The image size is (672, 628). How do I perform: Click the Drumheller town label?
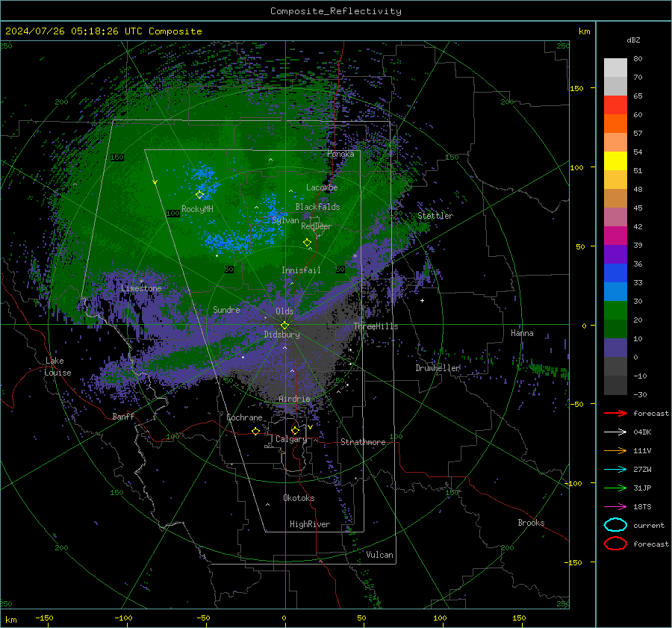pyautogui.click(x=438, y=368)
